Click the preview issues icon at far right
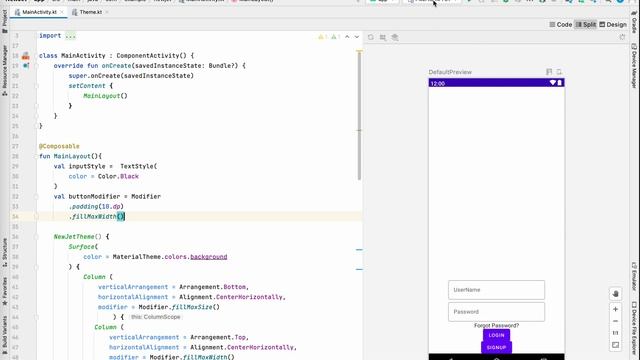This screenshot has width=640, height=360. 622,37
